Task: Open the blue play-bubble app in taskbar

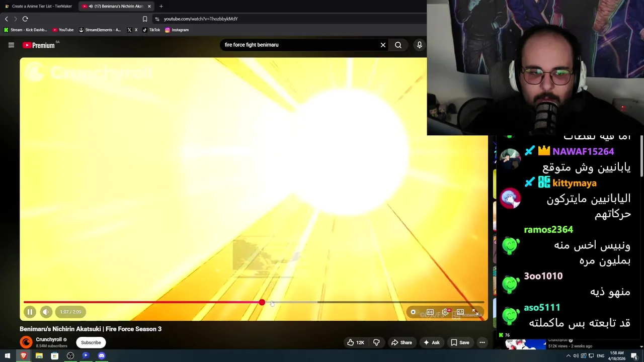Action: (x=86, y=355)
